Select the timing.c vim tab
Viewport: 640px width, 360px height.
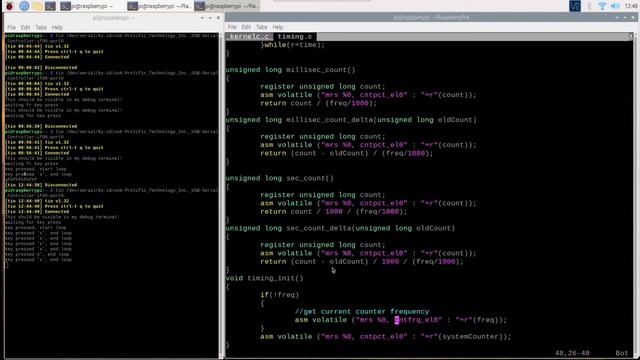295,37
